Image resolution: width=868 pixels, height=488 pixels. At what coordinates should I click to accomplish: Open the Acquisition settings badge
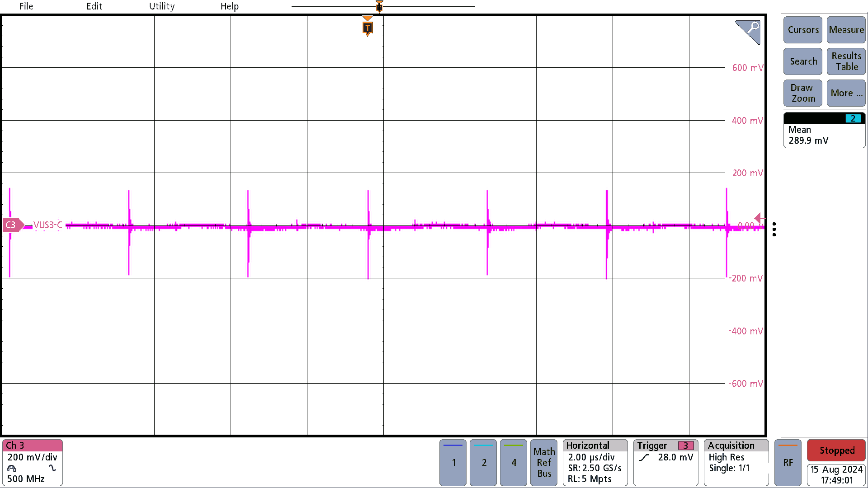736,463
